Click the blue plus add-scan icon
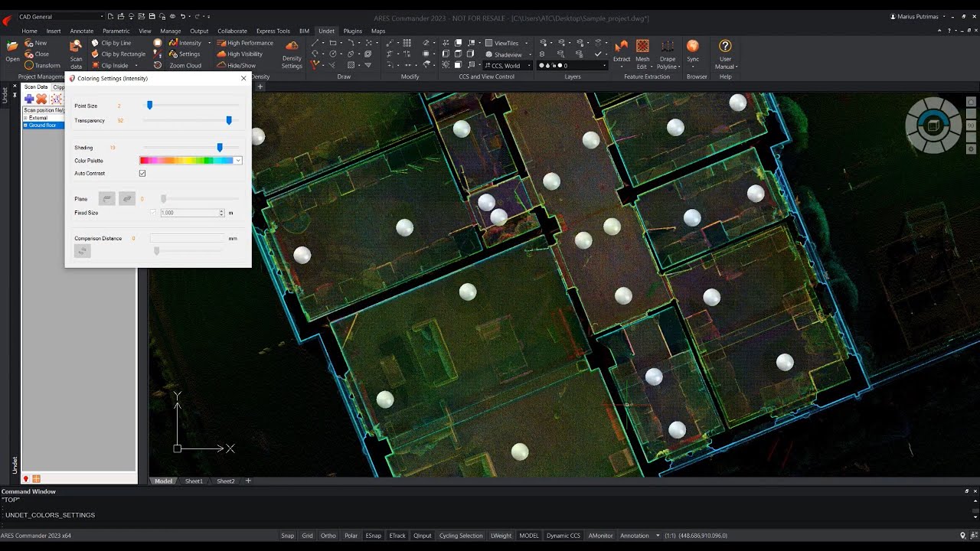This screenshot has width=980, height=551. click(29, 99)
